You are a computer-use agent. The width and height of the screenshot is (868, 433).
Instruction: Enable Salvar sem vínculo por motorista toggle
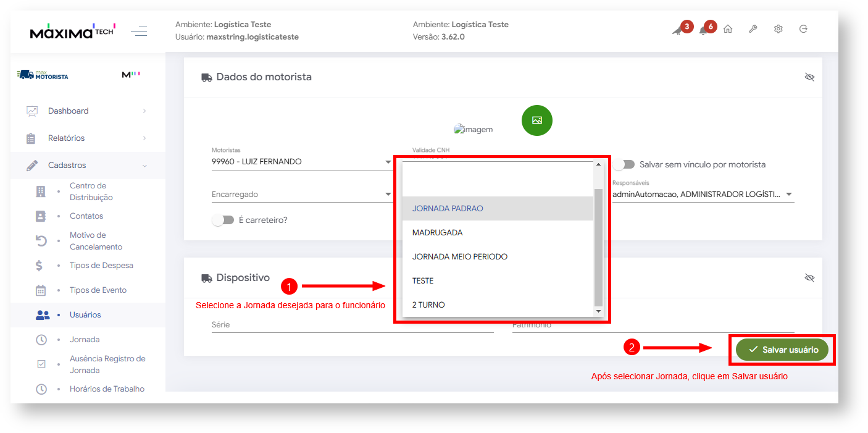click(624, 164)
